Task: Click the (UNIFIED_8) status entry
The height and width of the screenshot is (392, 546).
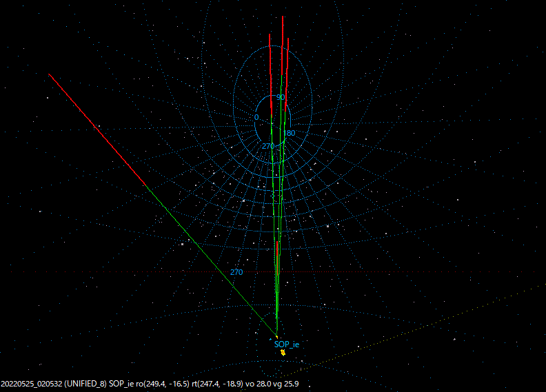Action: point(85,384)
